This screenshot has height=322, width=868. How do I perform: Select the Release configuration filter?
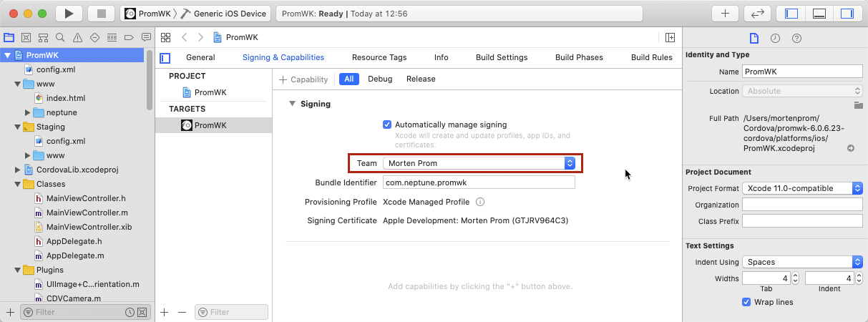tap(421, 79)
